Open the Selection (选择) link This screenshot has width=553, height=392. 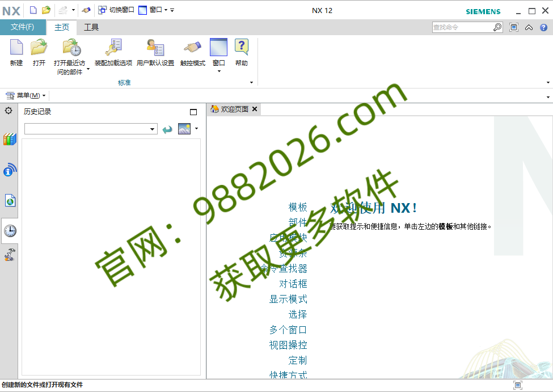click(x=298, y=314)
